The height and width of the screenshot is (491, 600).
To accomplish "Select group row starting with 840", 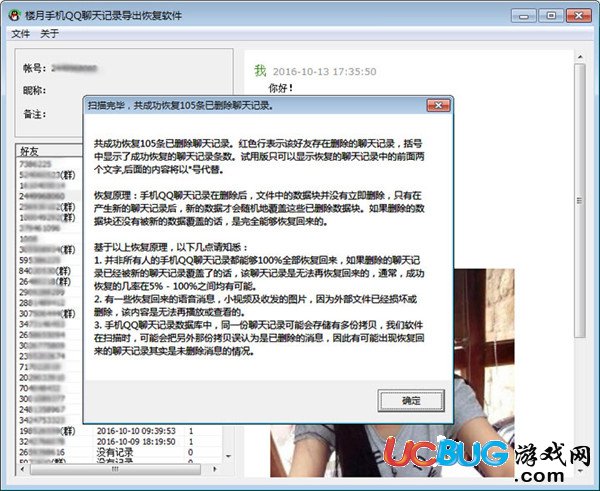I will tap(45, 271).
